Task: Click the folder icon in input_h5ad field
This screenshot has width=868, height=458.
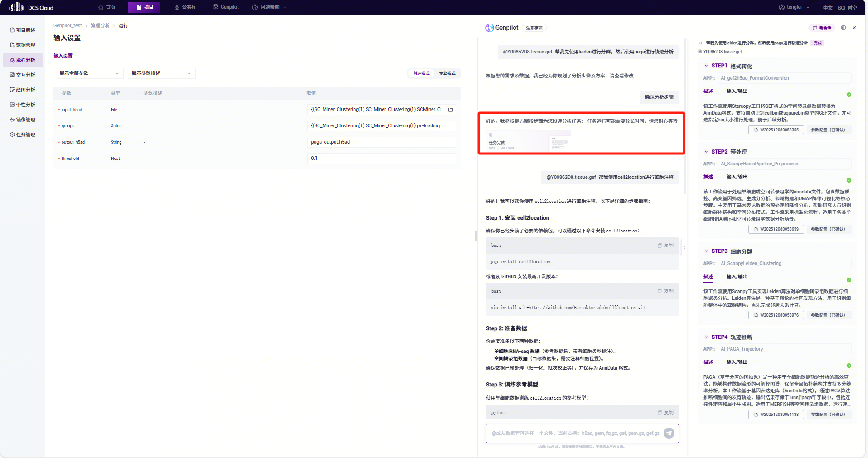Action: point(451,110)
